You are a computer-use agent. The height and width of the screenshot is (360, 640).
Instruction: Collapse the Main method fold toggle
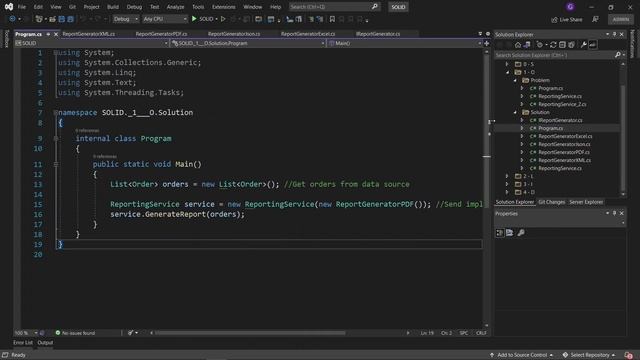click(56, 164)
